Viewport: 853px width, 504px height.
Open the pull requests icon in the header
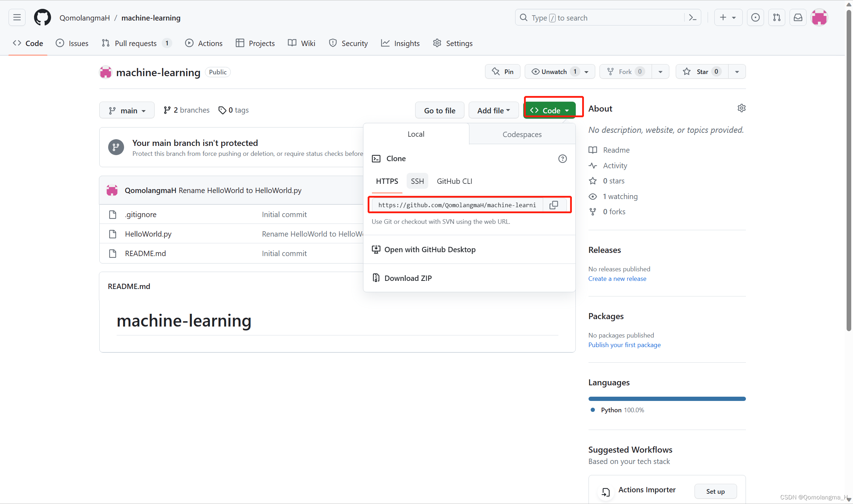click(x=776, y=17)
